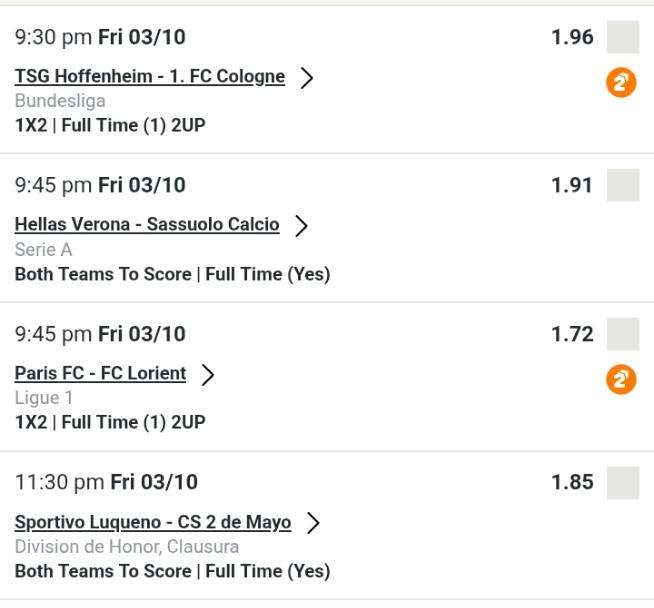Click the Bundesliga league label
The height and width of the screenshot is (608, 654).
click(60, 101)
